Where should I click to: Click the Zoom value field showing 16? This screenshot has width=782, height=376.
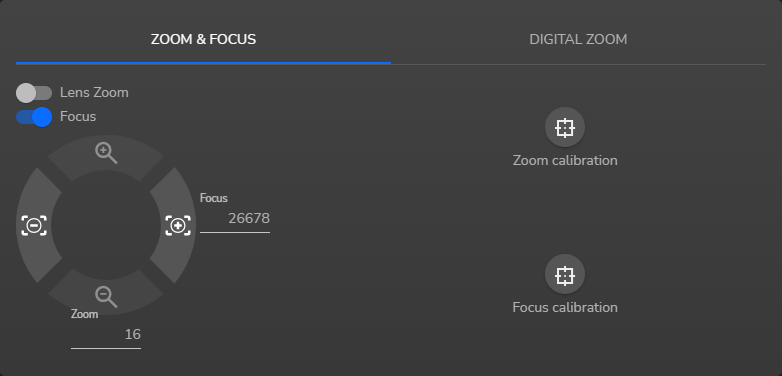(106, 335)
